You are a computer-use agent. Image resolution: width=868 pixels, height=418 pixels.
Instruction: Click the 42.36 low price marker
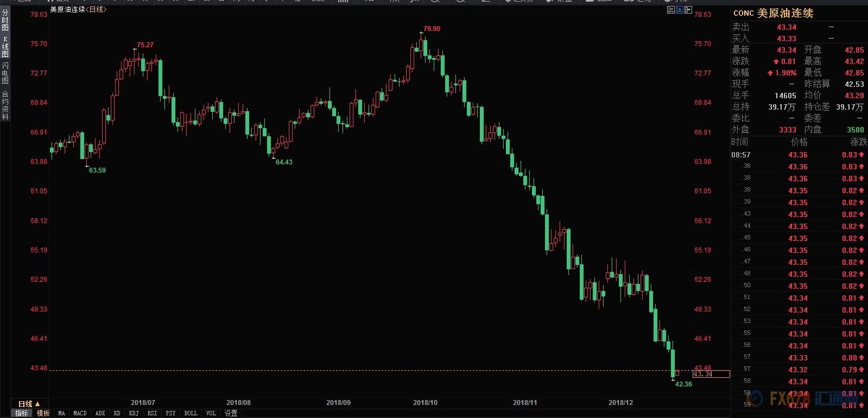[x=683, y=384]
